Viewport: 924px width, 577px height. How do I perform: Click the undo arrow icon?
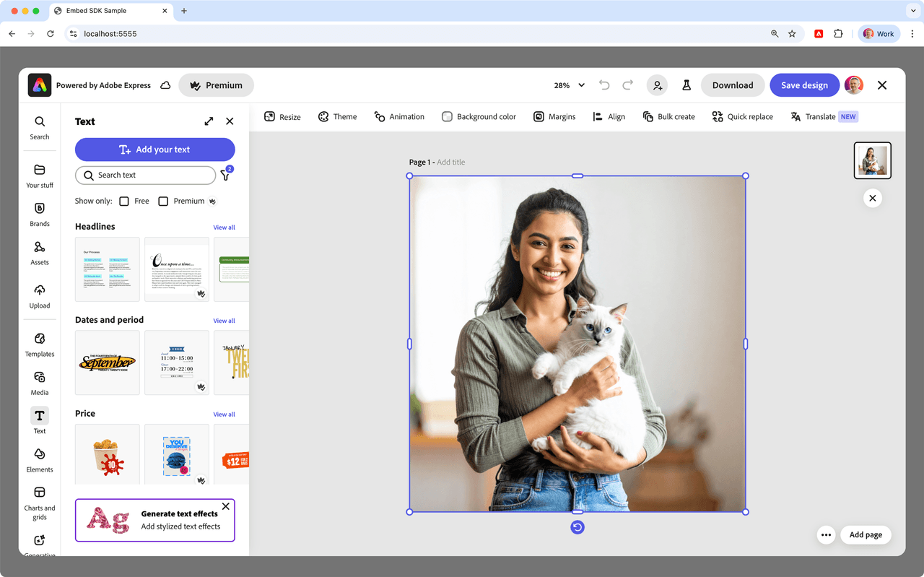604,85
